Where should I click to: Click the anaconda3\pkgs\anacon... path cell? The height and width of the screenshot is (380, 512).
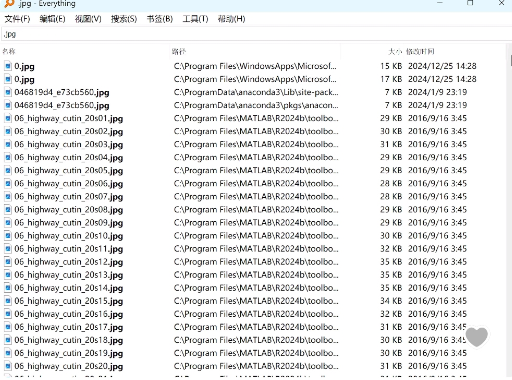(256, 105)
